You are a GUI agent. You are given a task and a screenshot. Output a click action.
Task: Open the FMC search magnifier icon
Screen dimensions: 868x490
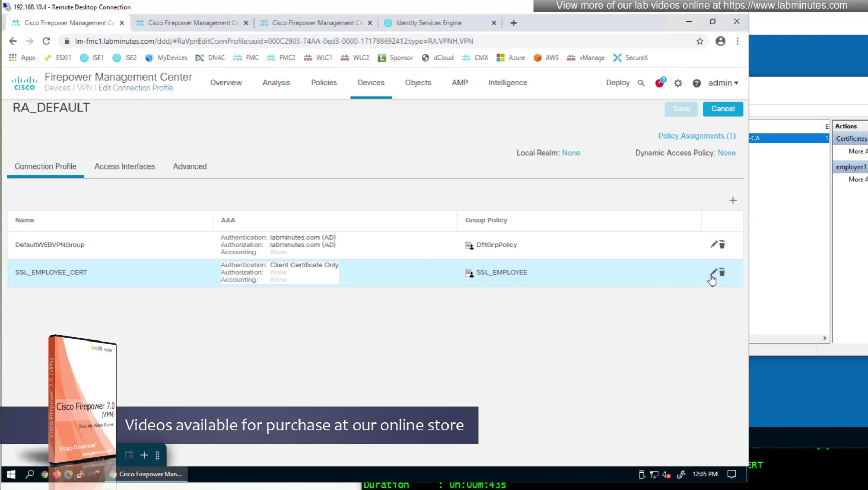click(x=641, y=83)
